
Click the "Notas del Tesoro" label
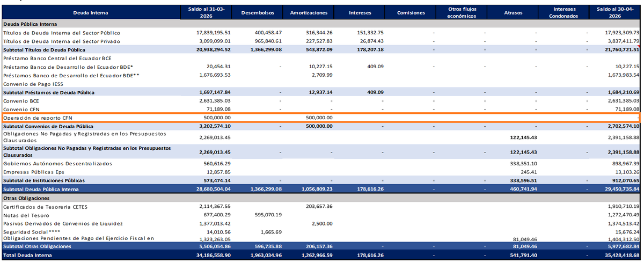(26, 215)
